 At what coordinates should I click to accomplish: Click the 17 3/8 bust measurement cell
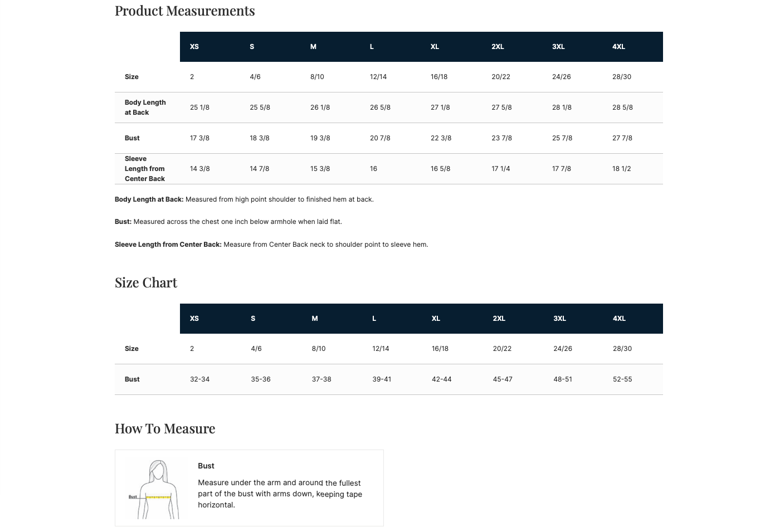point(199,138)
